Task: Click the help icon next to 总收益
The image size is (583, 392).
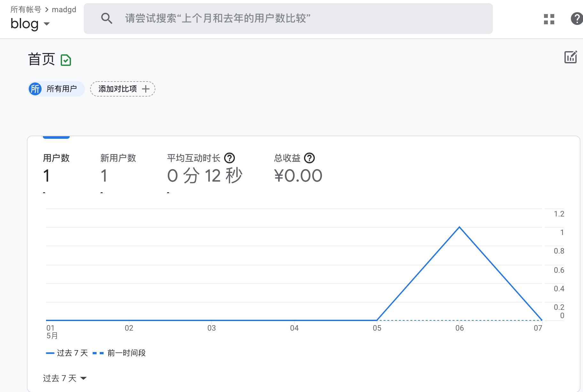Action: (309, 158)
